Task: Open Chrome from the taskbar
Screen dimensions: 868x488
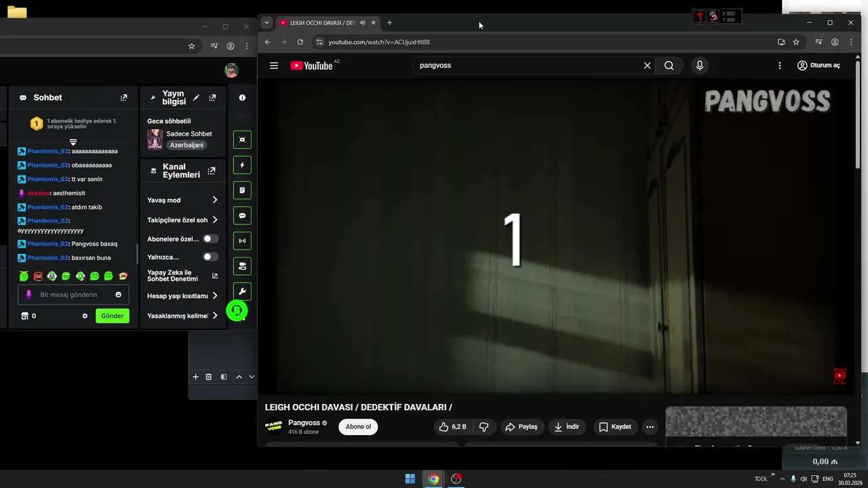Action: pos(433,479)
